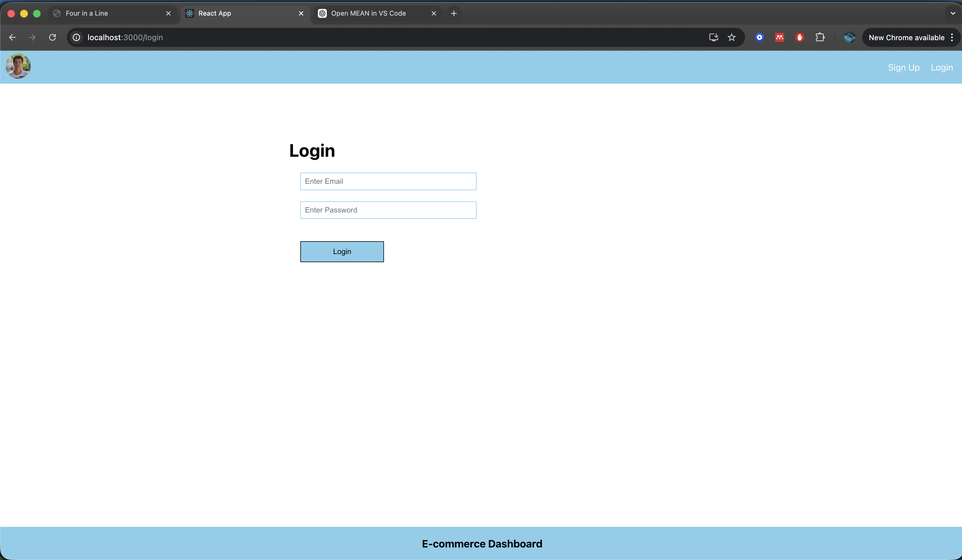Click Login link in the navbar
Viewport: 962px width, 560px height.
941,67
